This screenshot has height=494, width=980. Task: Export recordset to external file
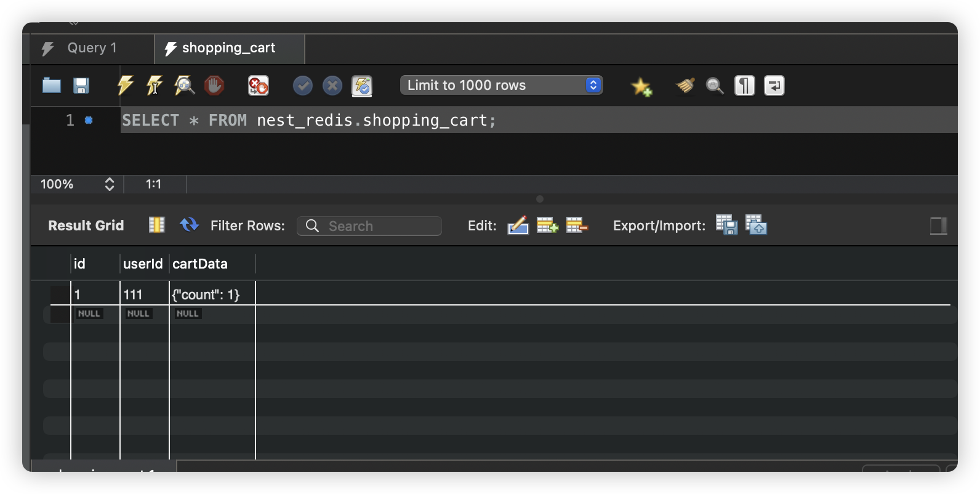[x=726, y=225]
